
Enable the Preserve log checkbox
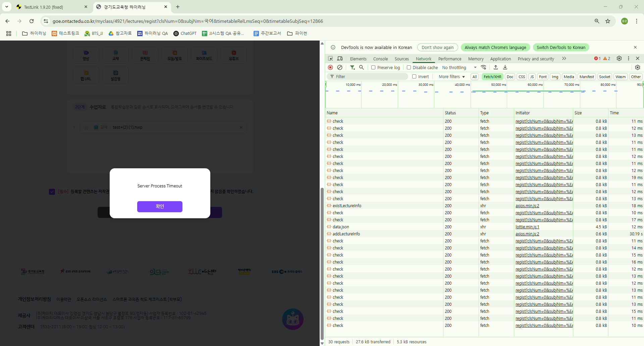373,67
